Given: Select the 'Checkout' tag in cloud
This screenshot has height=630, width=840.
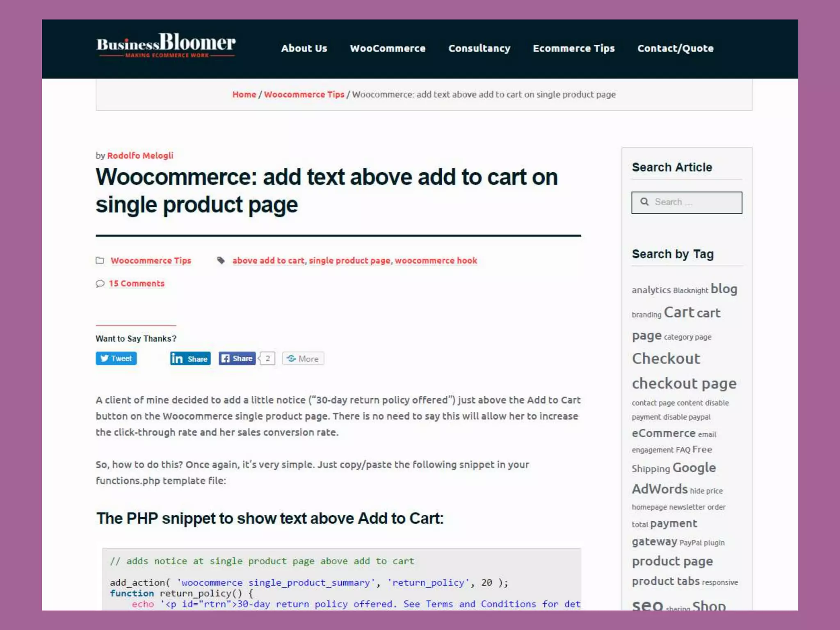Looking at the screenshot, I should 666,358.
